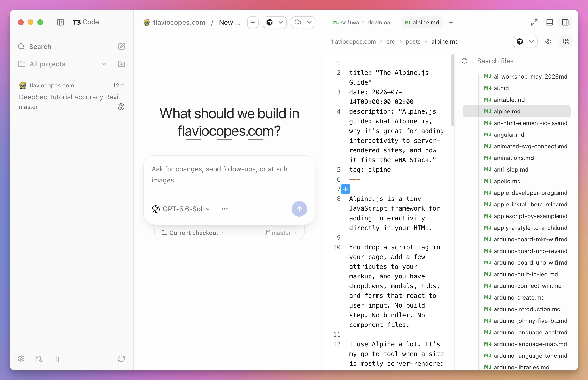Open the master branch dropdown

click(x=281, y=233)
